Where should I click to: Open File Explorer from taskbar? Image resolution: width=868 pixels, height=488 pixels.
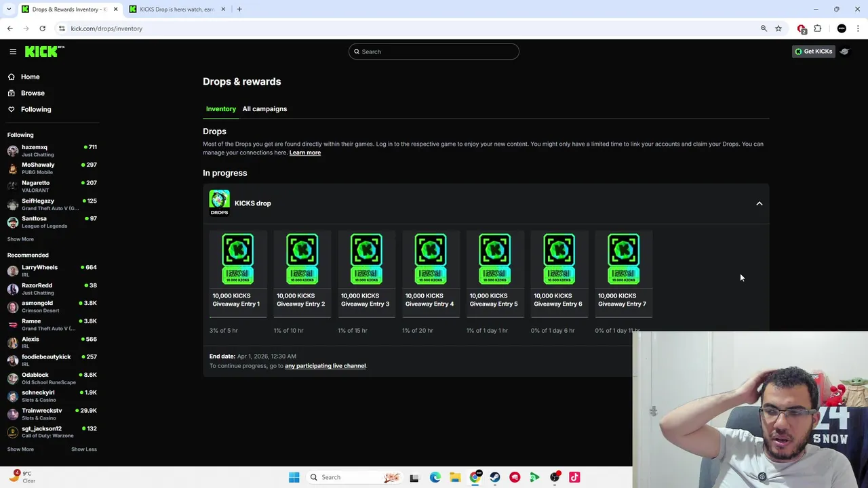[x=455, y=477]
